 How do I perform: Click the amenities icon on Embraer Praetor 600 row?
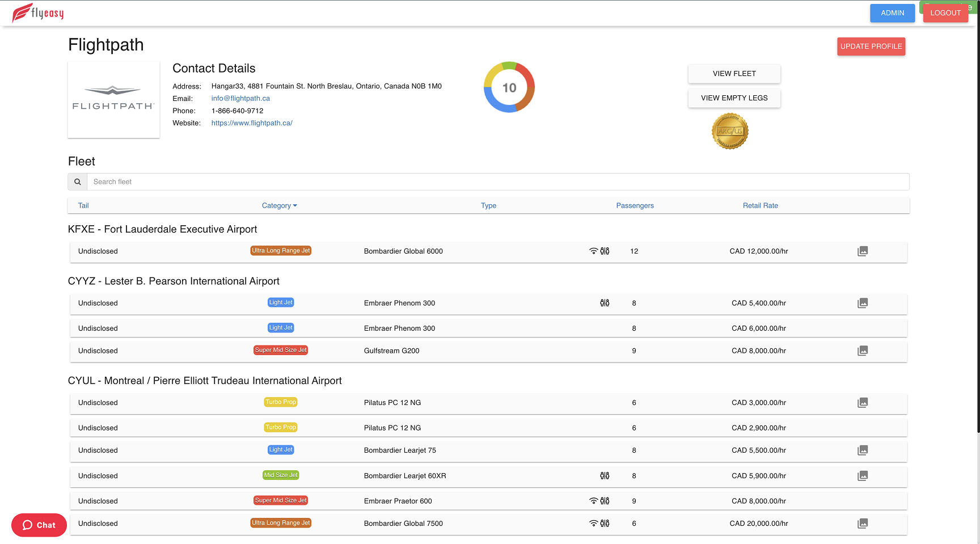605,501
